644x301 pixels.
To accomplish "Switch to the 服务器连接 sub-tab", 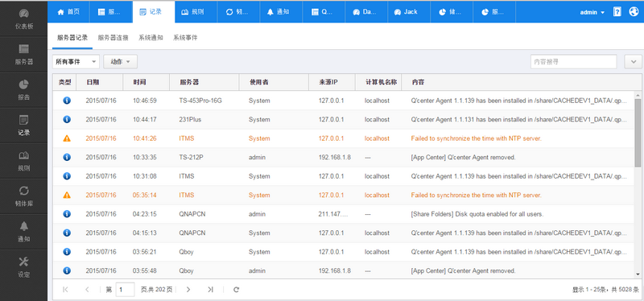I will (113, 38).
